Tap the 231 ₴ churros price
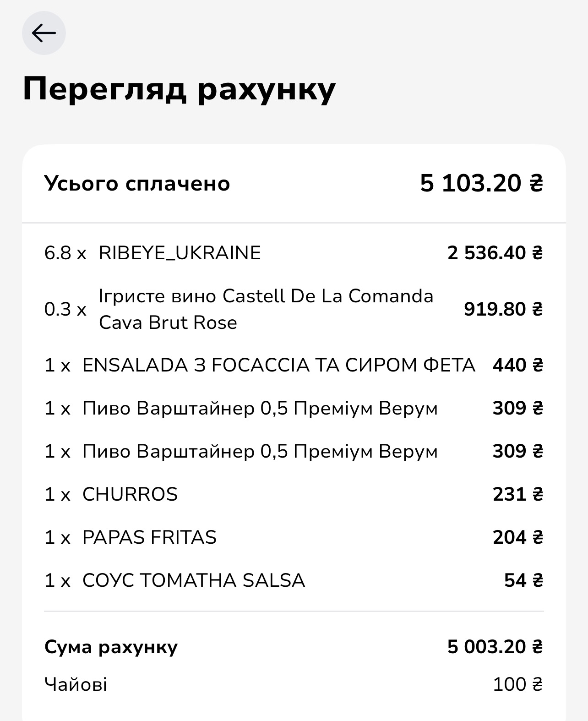Screen dimensions: 588x721 pos(518,494)
